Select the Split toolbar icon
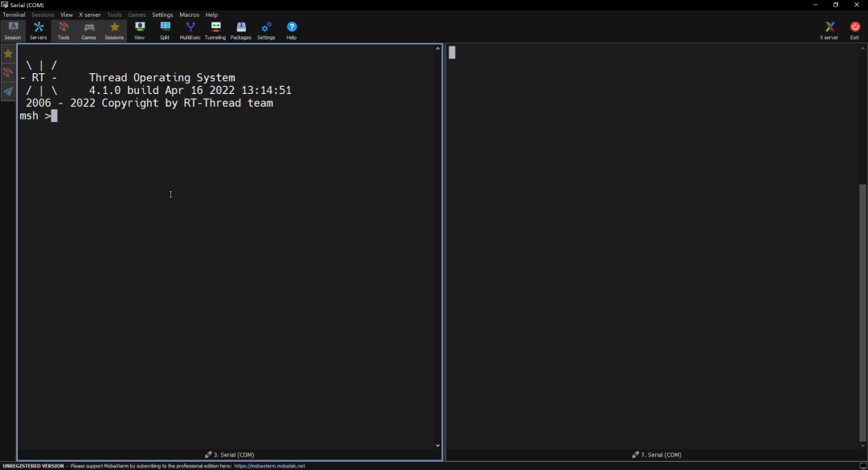Image resolution: width=868 pixels, height=470 pixels. (x=165, y=31)
